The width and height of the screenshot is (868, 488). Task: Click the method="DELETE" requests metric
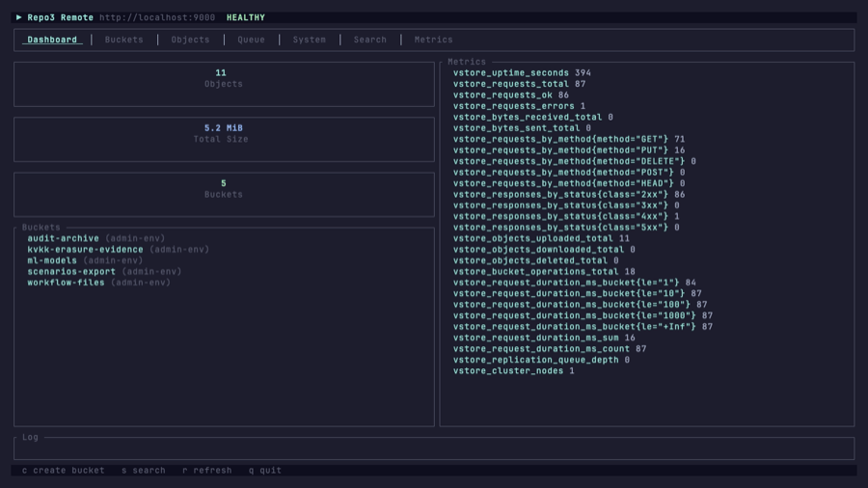[x=575, y=162]
